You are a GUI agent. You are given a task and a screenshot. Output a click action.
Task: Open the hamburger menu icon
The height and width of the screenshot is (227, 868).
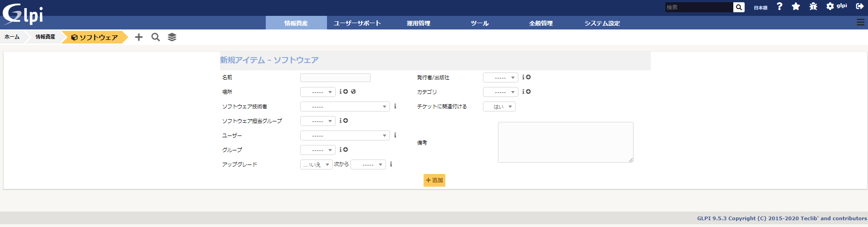pos(860,22)
